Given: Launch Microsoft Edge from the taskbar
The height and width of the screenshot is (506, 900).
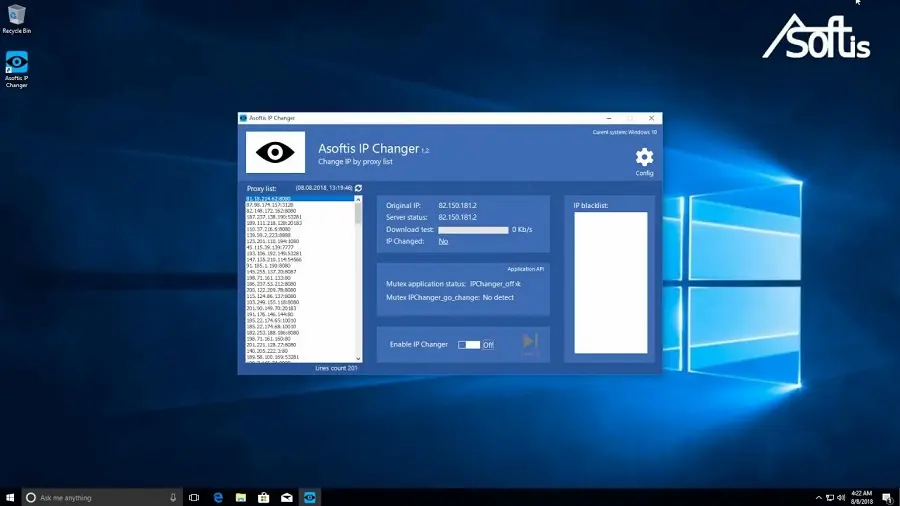Looking at the screenshot, I should pos(218,497).
